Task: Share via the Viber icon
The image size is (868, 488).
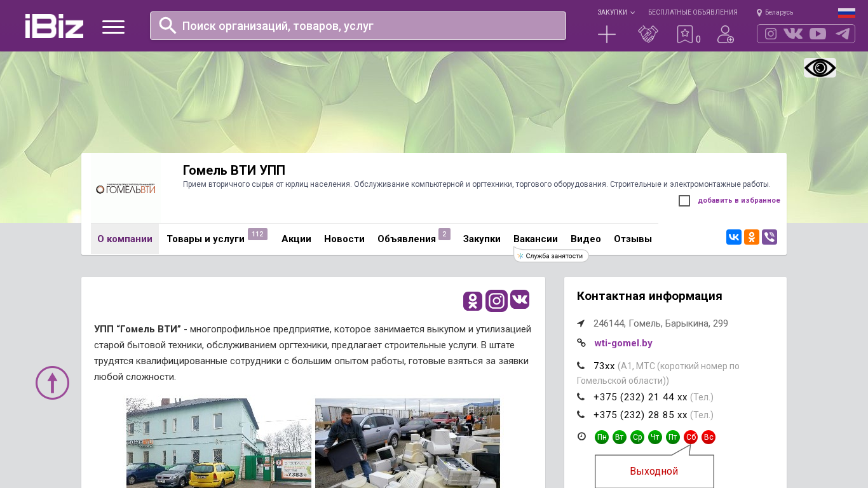Action: 770,237
